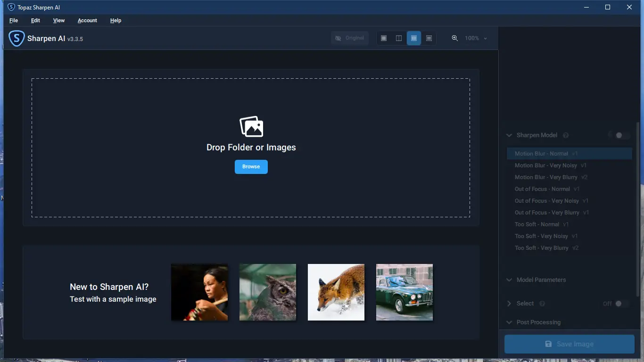Select Too Soft - Normal model
Image resolution: width=644 pixels, height=362 pixels.
[570, 224]
